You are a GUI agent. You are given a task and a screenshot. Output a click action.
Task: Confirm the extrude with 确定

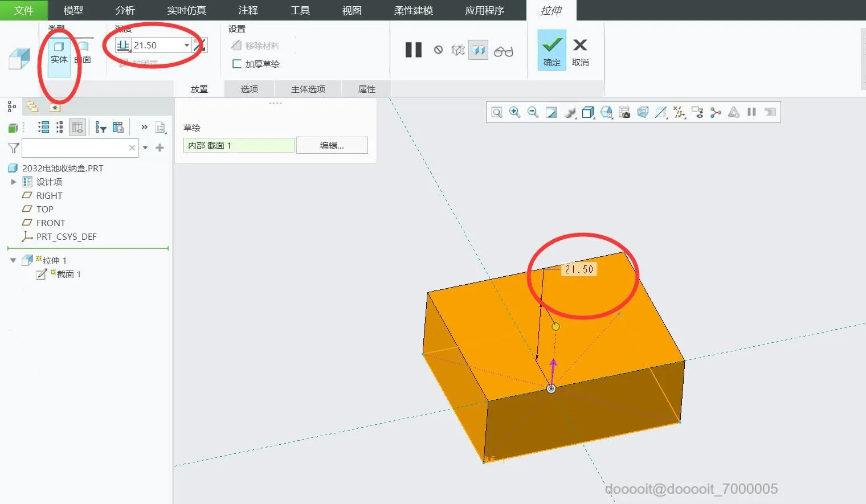[550, 50]
